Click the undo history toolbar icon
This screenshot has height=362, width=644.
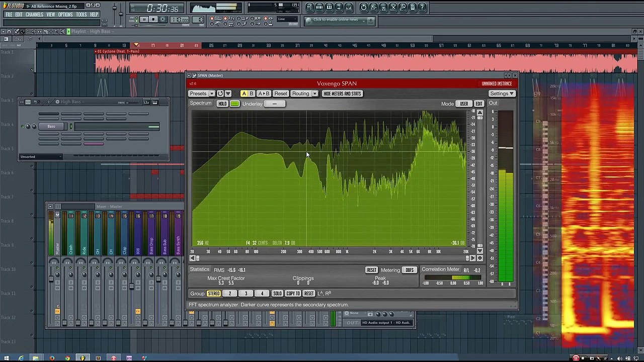tap(364, 8)
